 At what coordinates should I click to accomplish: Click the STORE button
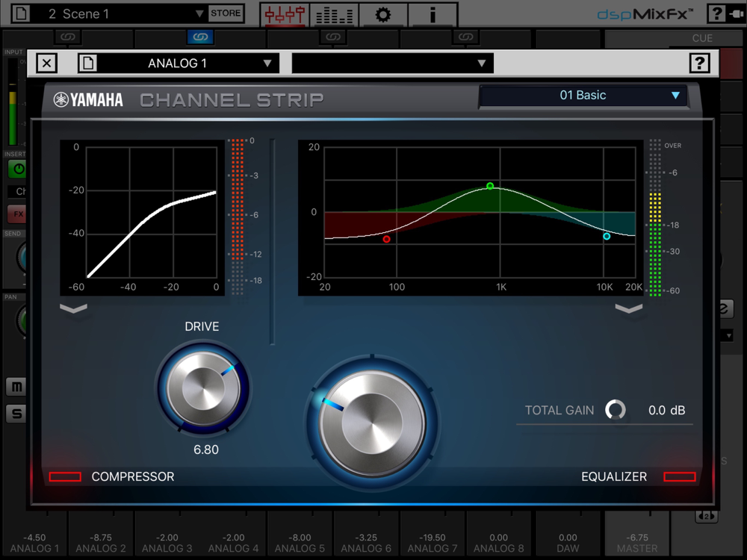click(226, 13)
